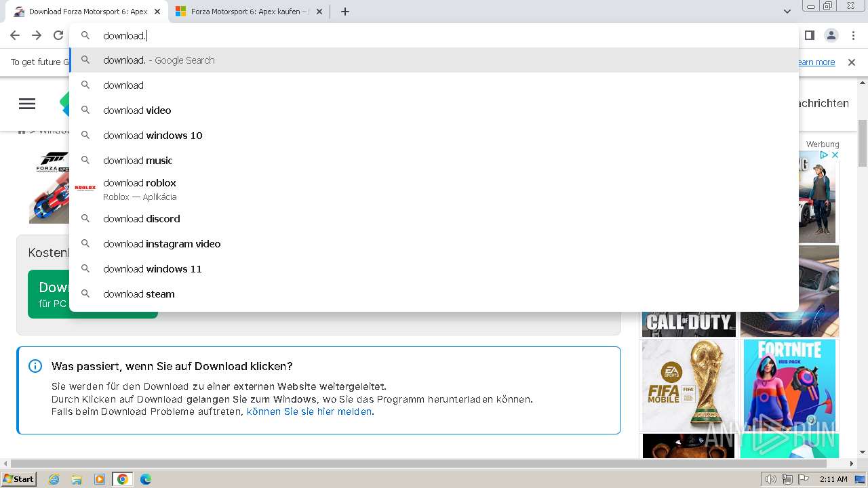Open the Call of Duty ad tile
This screenshot has width=868, height=488.
tap(689, 324)
